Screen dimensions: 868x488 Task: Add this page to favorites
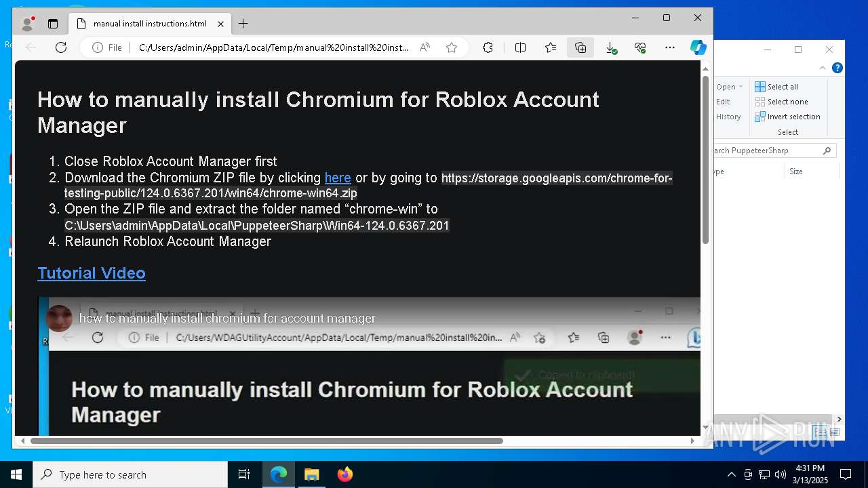(452, 47)
